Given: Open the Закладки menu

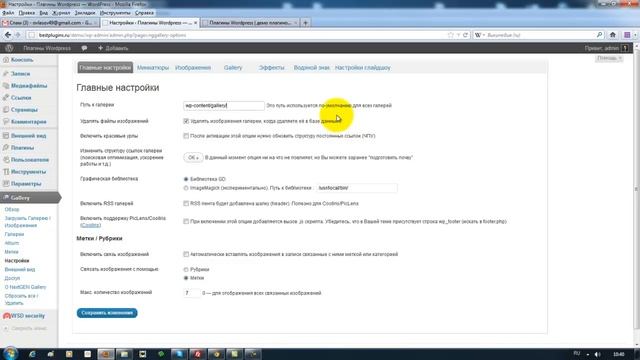Looking at the screenshot, I should coord(85,13).
